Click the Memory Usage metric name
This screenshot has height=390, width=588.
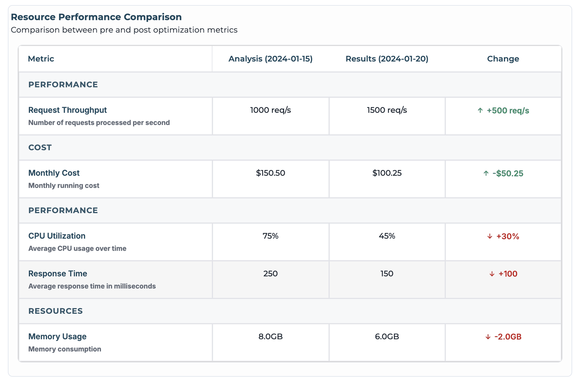(x=57, y=336)
